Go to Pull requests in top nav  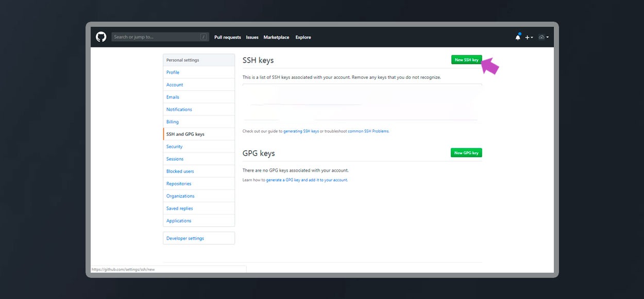pos(228,37)
